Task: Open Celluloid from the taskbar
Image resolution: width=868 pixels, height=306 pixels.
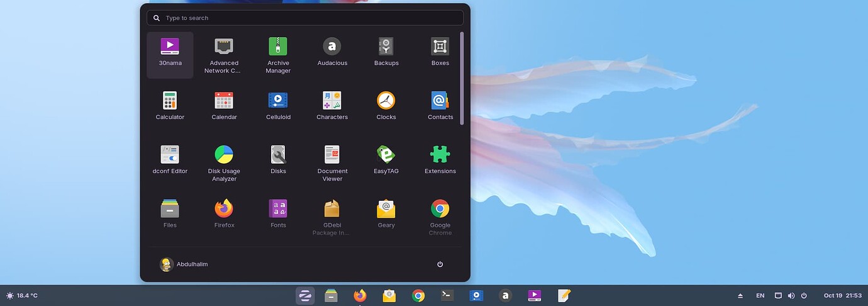Action: coord(476,295)
